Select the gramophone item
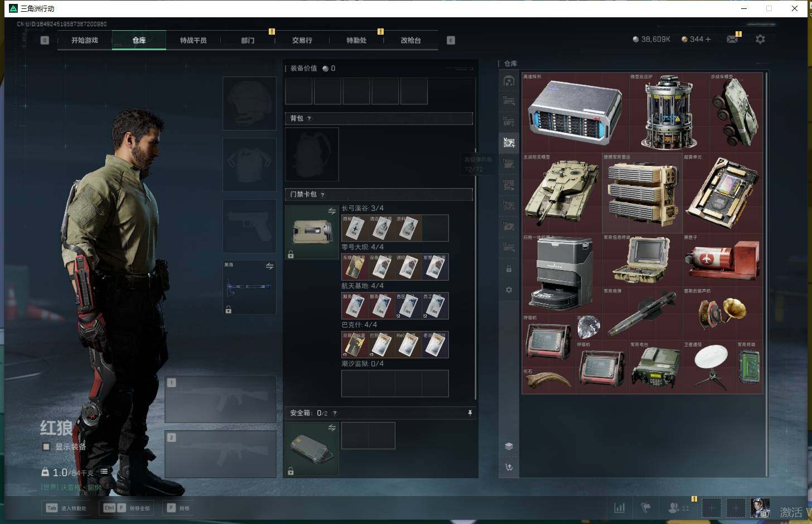This screenshot has width=812, height=524. tap(723, 313)
